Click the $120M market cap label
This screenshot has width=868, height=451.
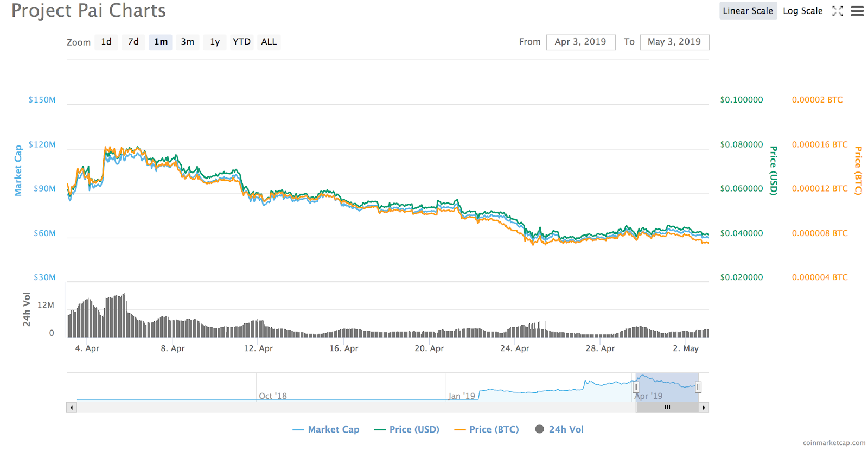(x=42, y=144)
